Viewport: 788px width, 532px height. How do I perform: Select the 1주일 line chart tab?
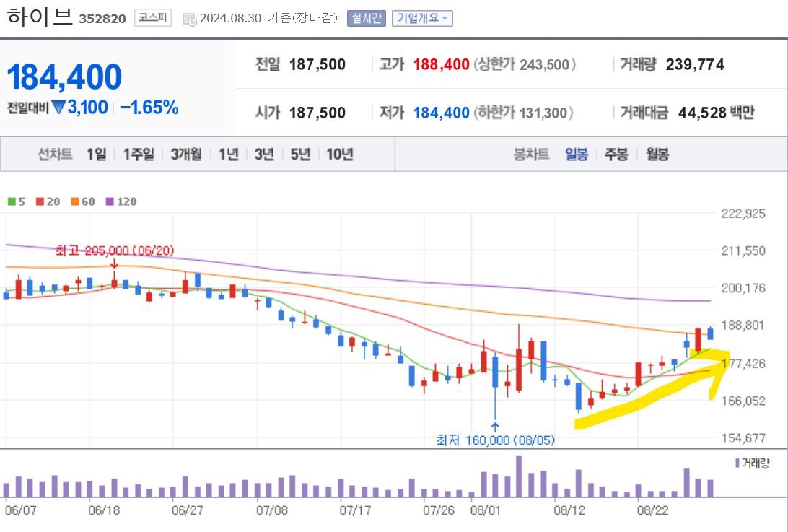pos(139,154)
